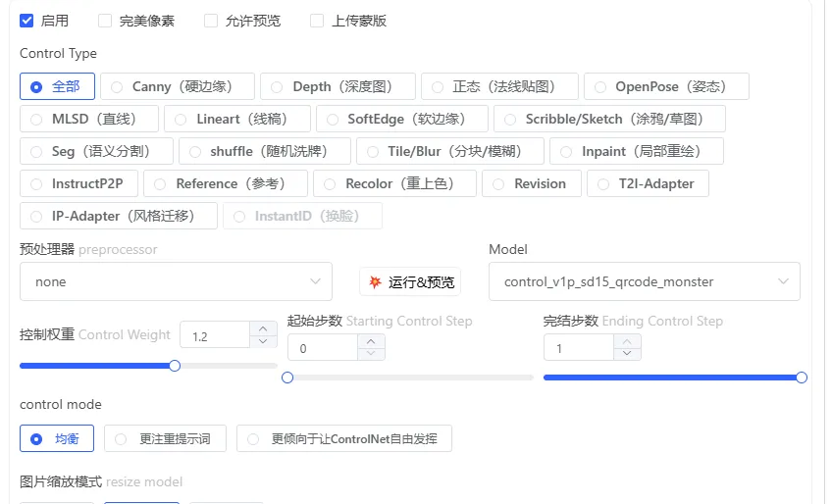
Task: Click the Starting Control Step number field
Action: coord(322,348)
